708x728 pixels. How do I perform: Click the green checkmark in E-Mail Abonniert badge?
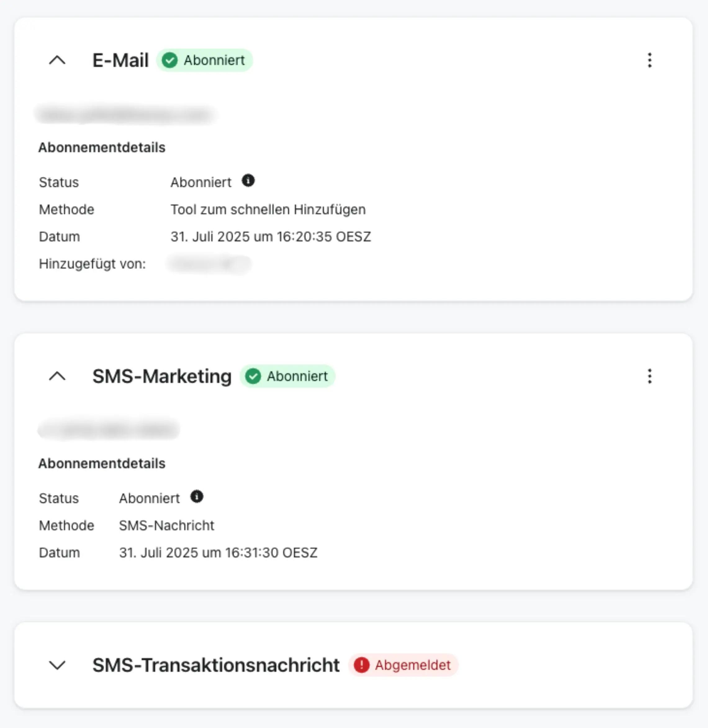click(x=170, y=60)
